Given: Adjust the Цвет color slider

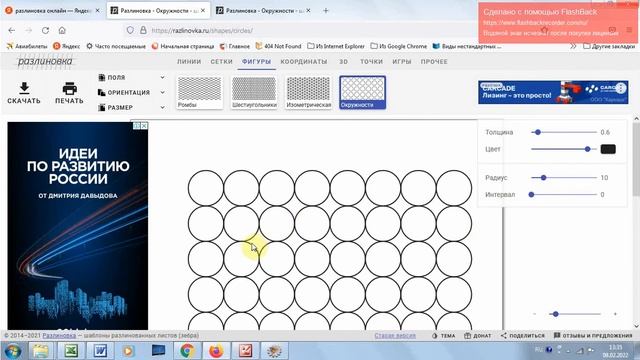Looking at the screenshot, I should (564, 149).
